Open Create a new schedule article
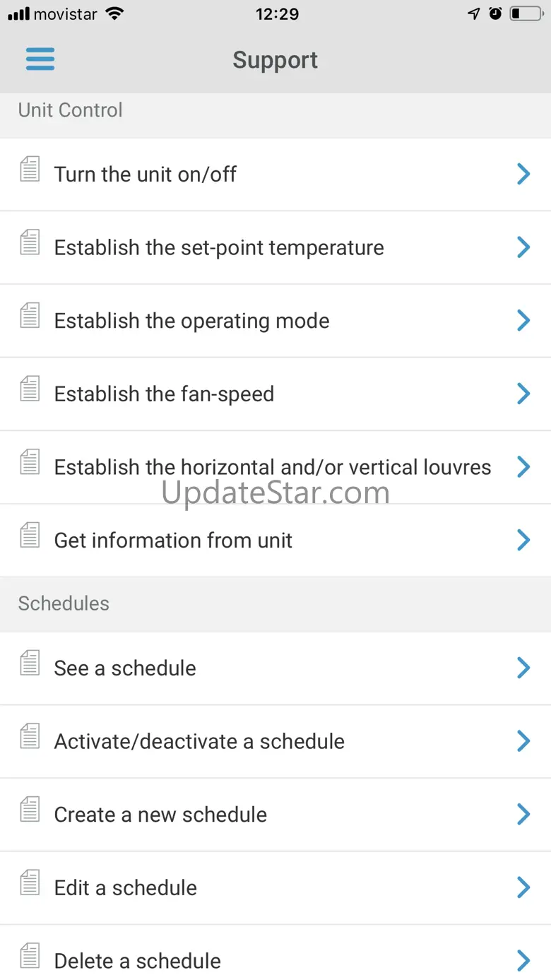The width and height of the screenshot is (551, 980). click(x=160, y=815)
